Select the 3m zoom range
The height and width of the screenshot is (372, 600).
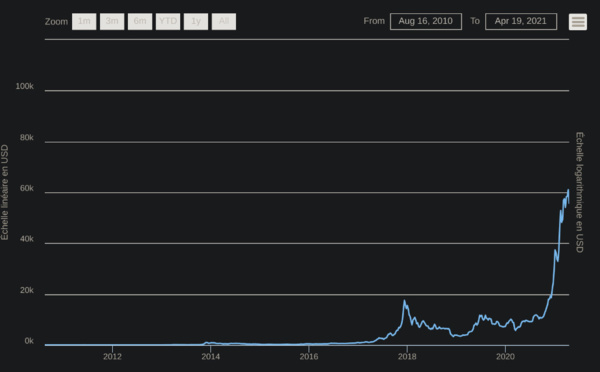pyautogui.click(x=112, y=21)
